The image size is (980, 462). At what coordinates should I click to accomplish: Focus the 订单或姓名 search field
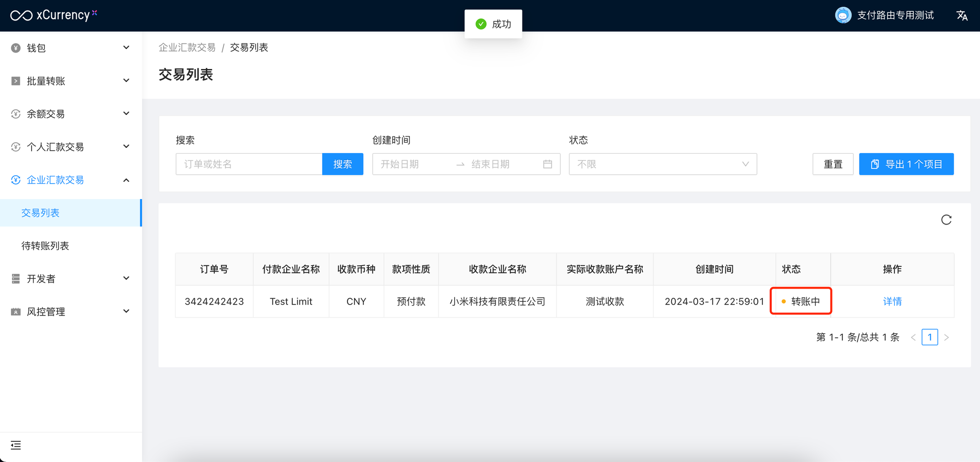click(x=249, y=164)
